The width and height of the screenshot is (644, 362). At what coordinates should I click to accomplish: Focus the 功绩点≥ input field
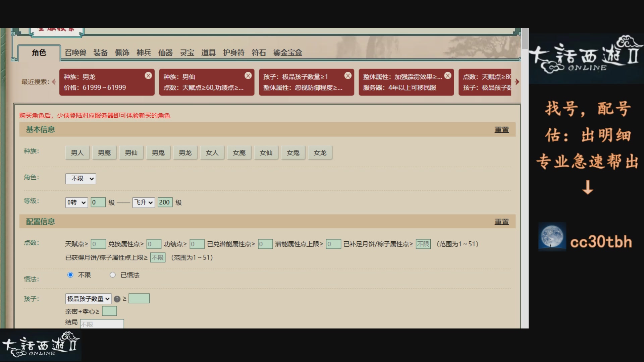[197, 244]
